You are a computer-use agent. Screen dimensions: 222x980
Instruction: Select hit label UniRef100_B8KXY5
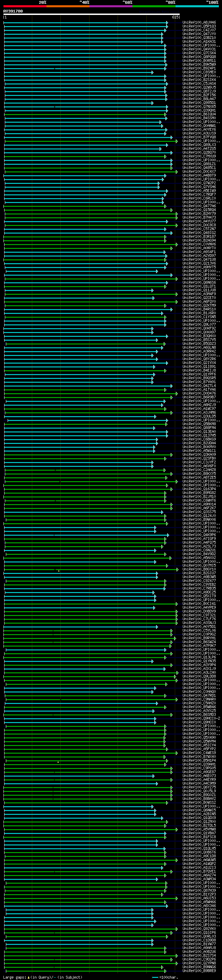(199, 473)
